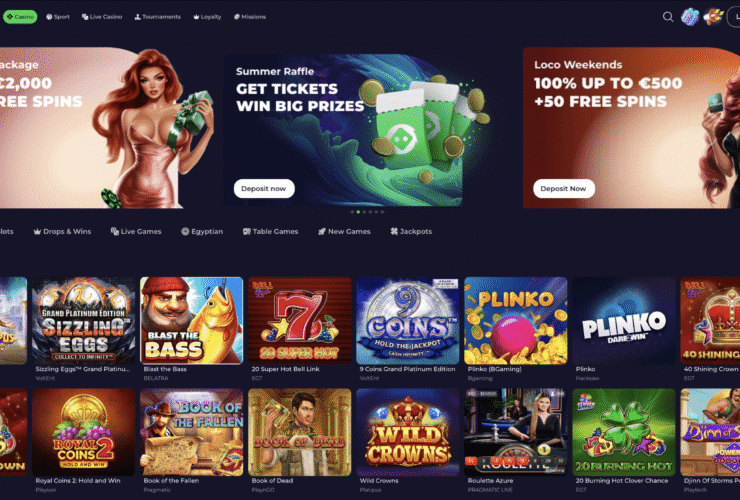Select the second banner carousel dot
Viewport: 740px width, 500px height.
point(358,212)
